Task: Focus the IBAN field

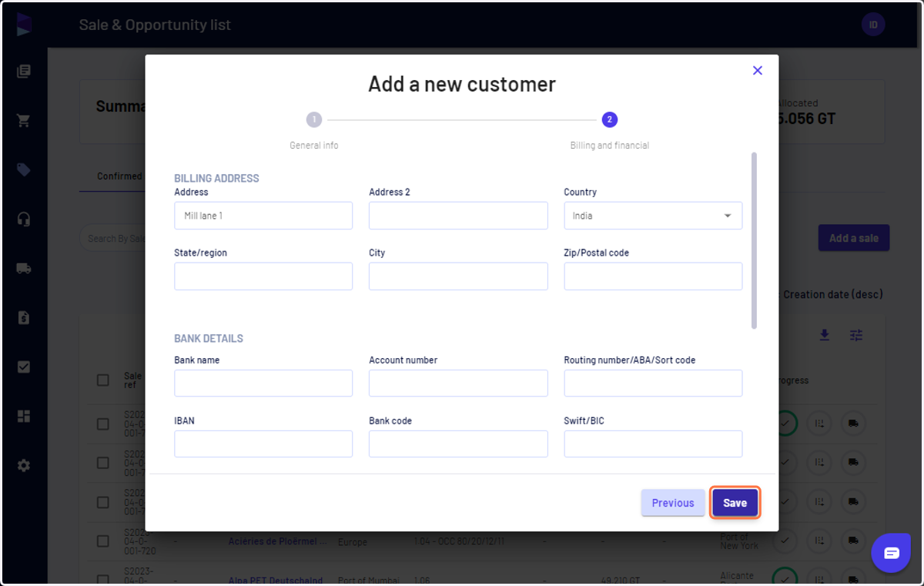Action: point(263,444)
